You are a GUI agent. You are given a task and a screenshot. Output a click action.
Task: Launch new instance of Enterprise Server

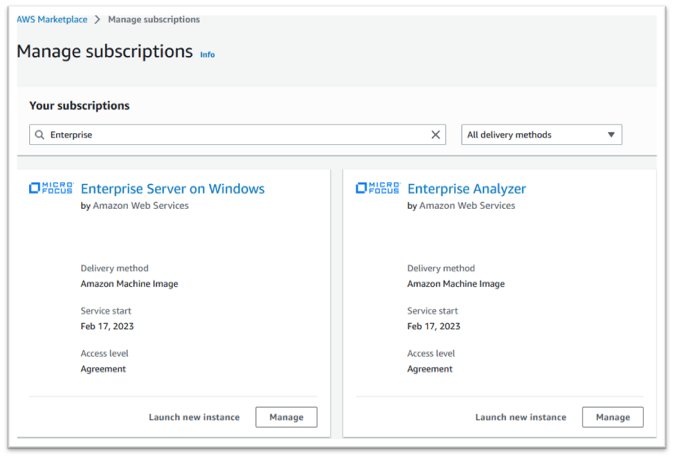tap(194, 417)
